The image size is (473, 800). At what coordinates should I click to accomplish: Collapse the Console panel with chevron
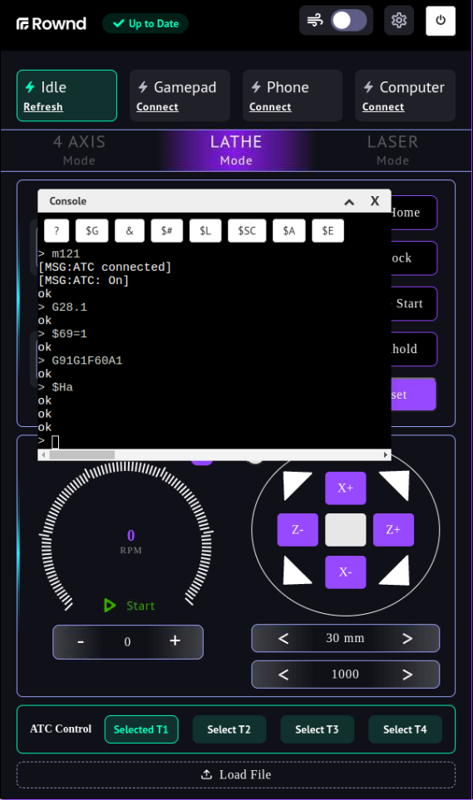pos(349,202)
